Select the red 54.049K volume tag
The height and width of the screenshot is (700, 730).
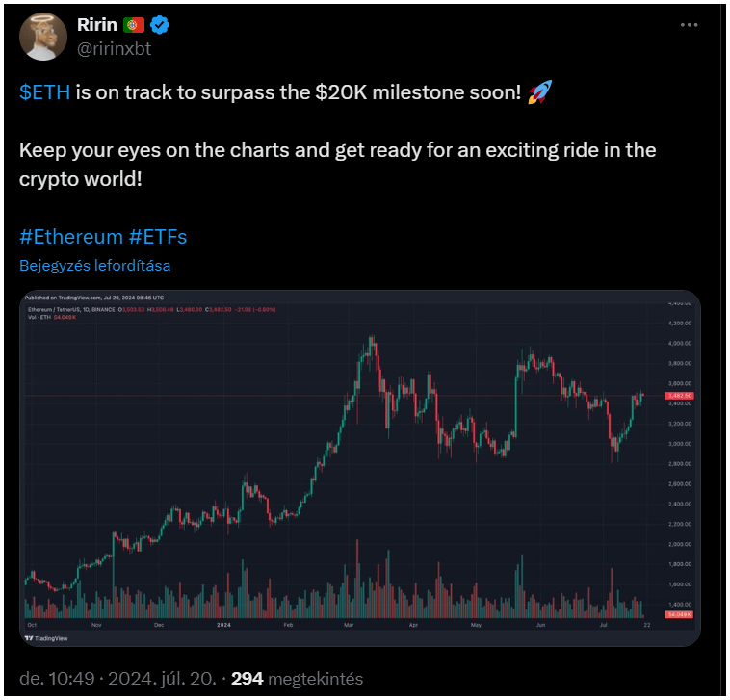(x=679, y=615)
